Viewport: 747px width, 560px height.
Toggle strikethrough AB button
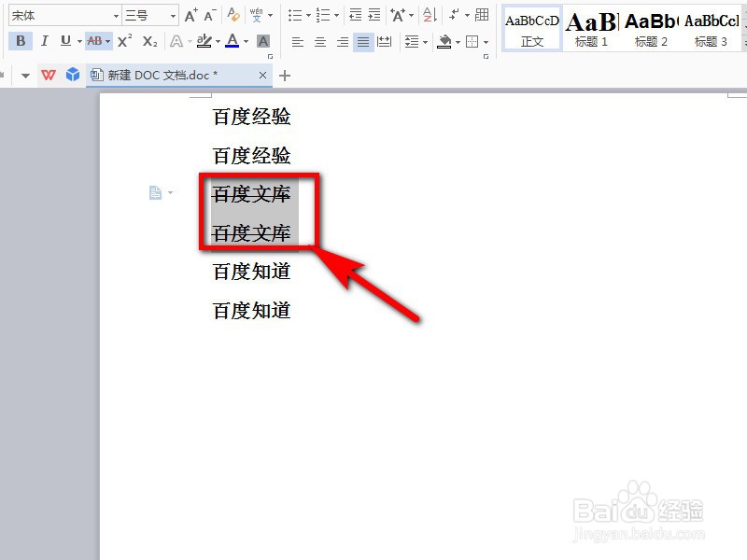coord(94,41)
